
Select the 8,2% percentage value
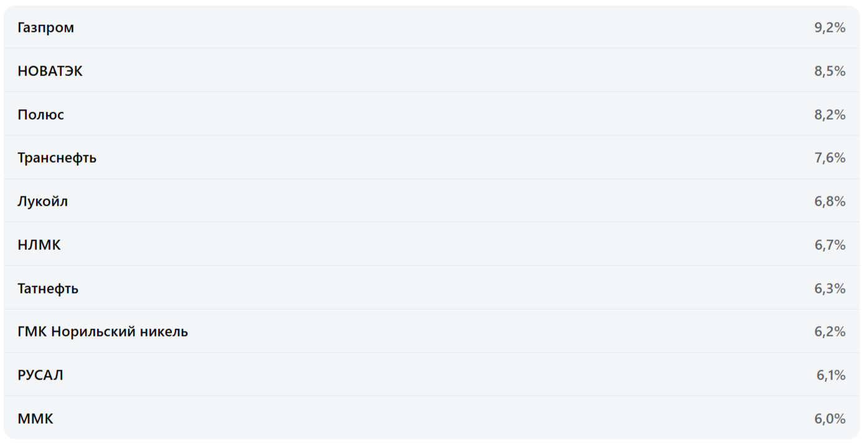point(829,115)
